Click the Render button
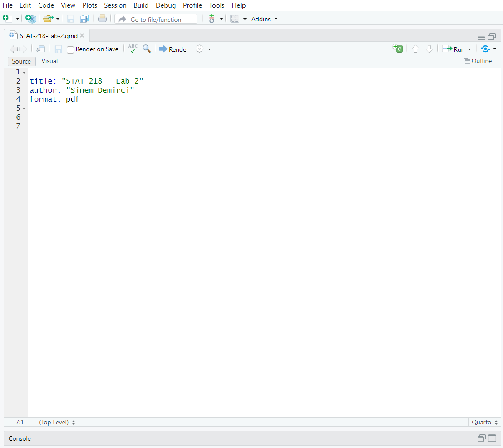The image size is (503, 448). [174, 49]
